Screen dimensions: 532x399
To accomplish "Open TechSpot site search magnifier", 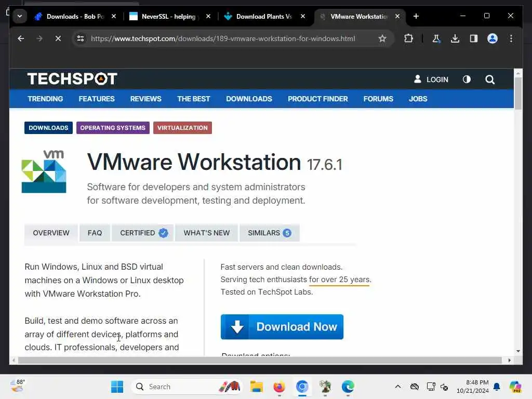I will (x=489, y=79).
